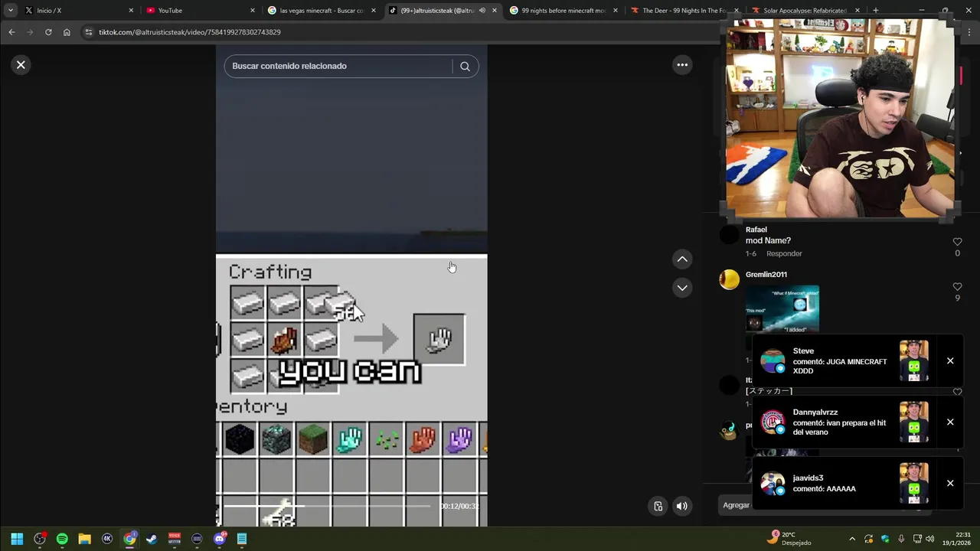
Task: Click the microphone tray icon
Action: tap(901, 539)
